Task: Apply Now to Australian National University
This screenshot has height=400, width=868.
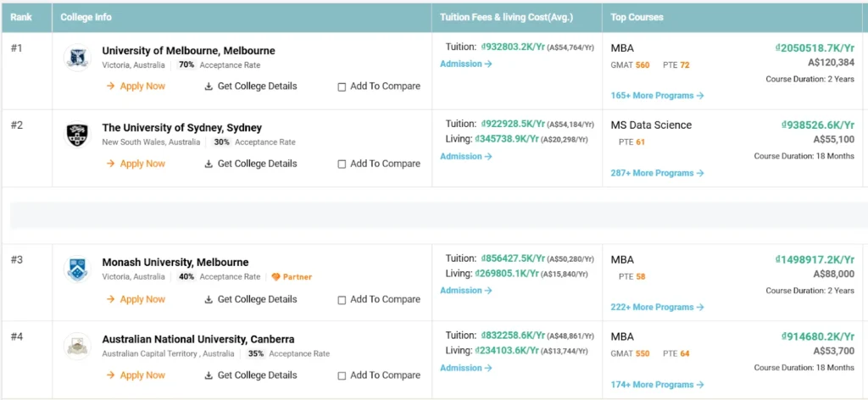Action: (x=136, y=375)
